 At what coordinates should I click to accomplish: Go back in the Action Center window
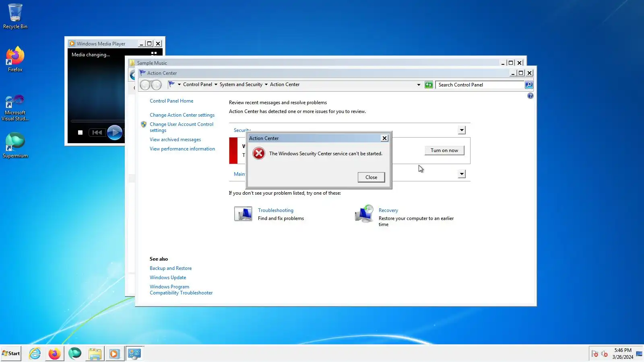[x=145, y=85]
